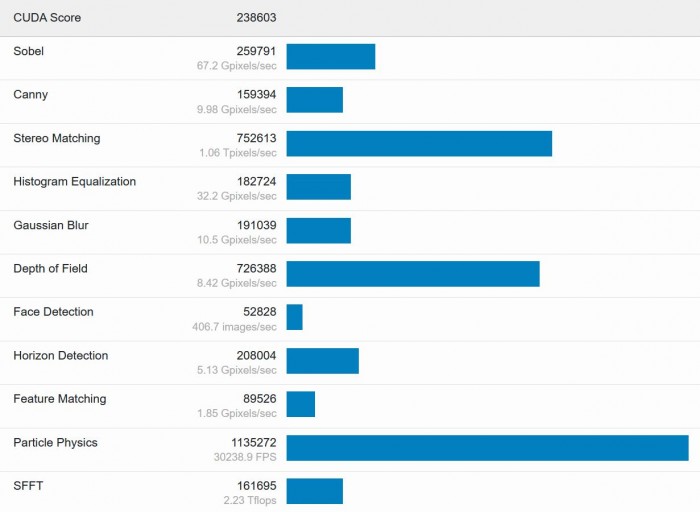
Task: Select the Gaussian Blur score 191039
Action: pyautogui.click(x=256, y=225)
